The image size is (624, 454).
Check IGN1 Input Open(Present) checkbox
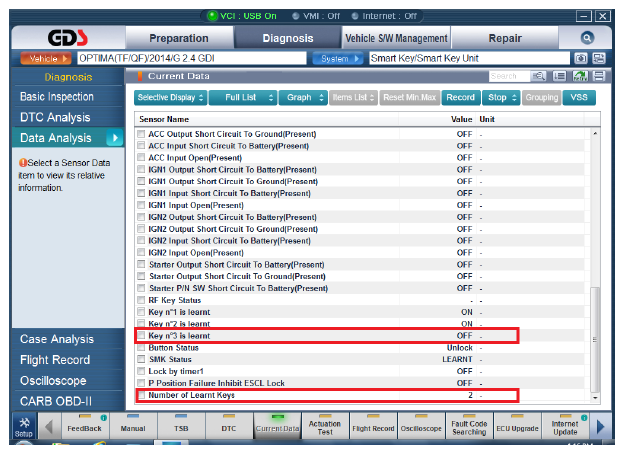[x=141, y=205]
